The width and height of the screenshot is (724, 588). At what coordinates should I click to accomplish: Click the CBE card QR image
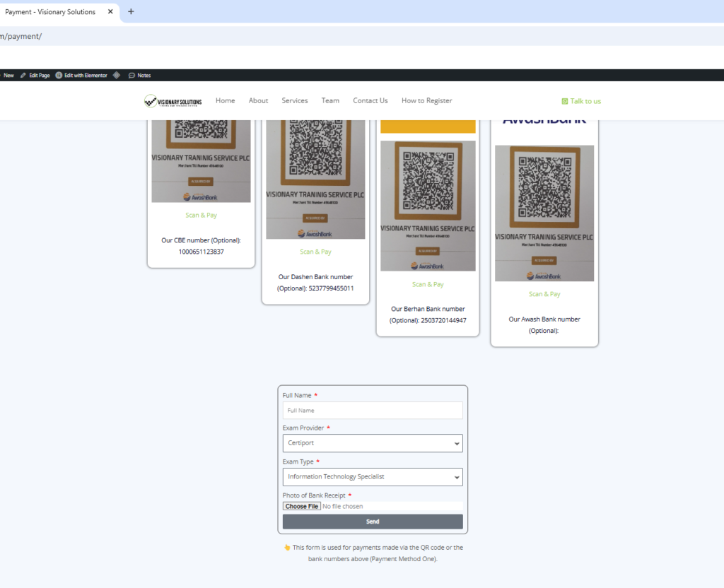(x=201, y=161)
